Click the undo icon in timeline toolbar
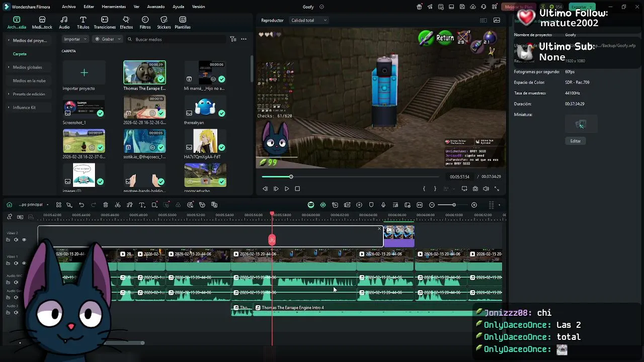 point(82,205)
